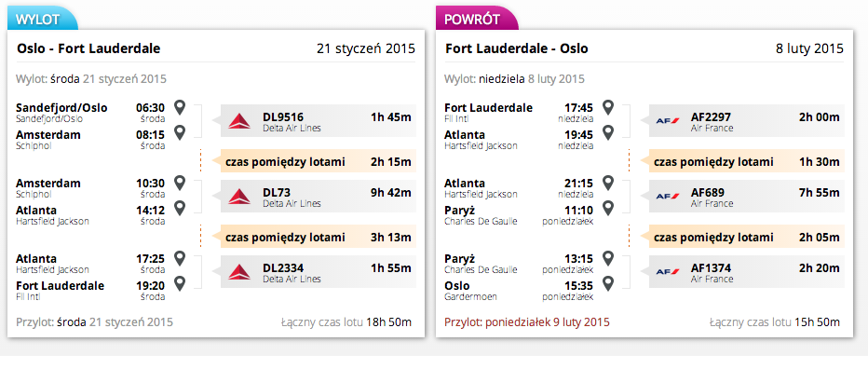
Task: Click the location pin next to Paryż 13:15
Action: (608, 259)
